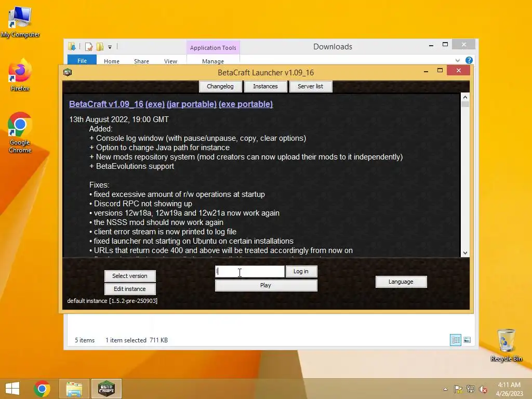Click New Folder quick access icon in Downloads
Image resolution: width=532 pixels, height=399 pixels.
tap(100, 47)
